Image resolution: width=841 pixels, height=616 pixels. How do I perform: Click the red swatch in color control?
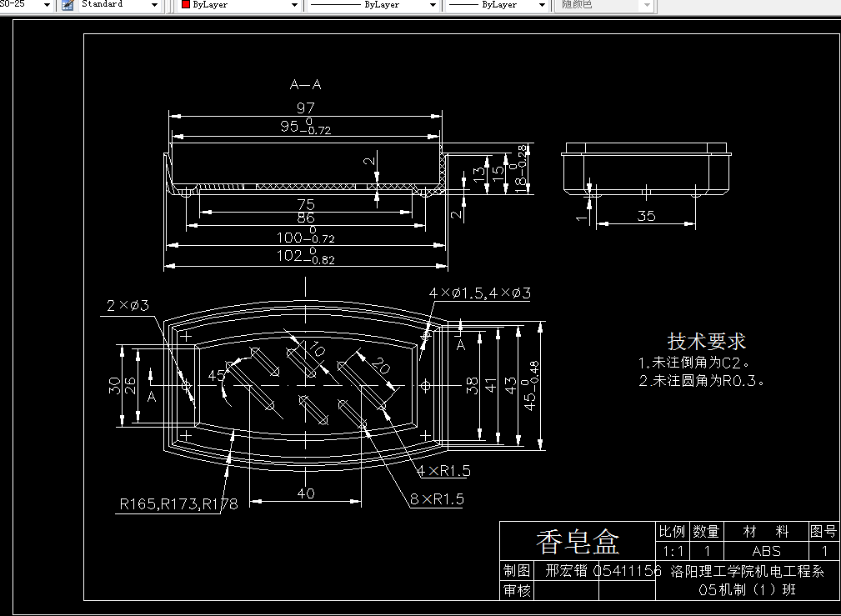pos(184,5)
